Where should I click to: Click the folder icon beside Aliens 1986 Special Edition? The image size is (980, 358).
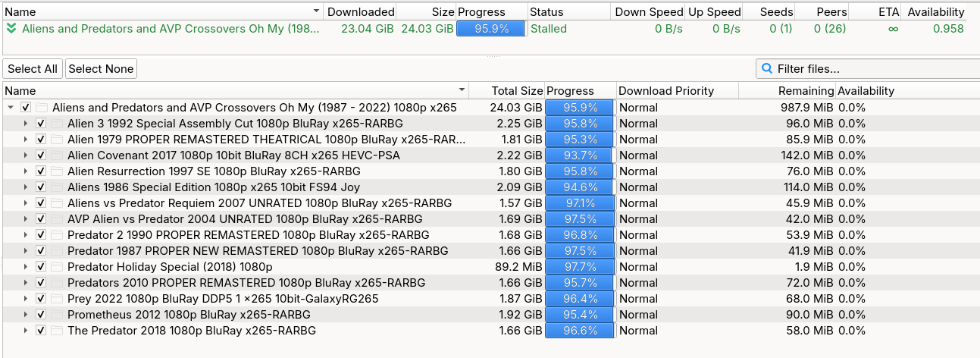(x=57, y=187)
